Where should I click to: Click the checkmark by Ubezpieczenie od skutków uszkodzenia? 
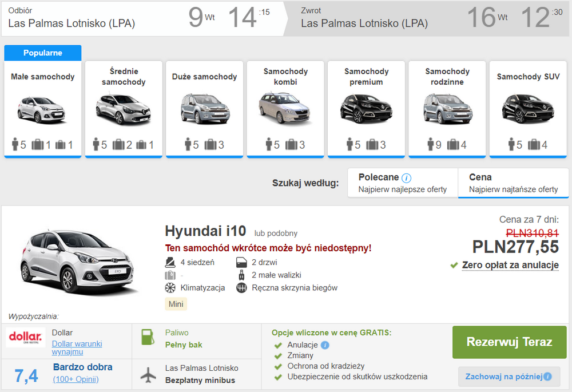pyautogui.click(x=278, y=377)
